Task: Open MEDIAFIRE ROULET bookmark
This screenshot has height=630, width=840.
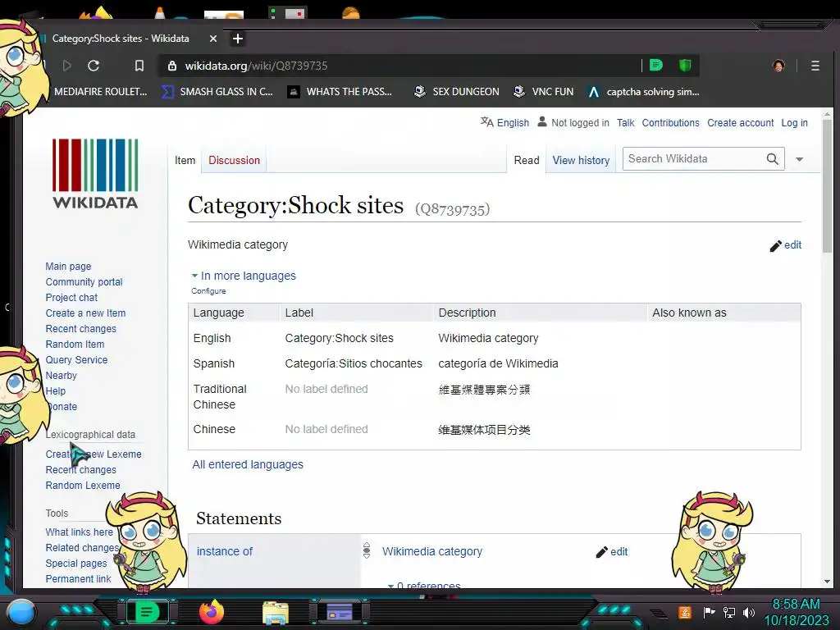Action: tap(100, 92)
